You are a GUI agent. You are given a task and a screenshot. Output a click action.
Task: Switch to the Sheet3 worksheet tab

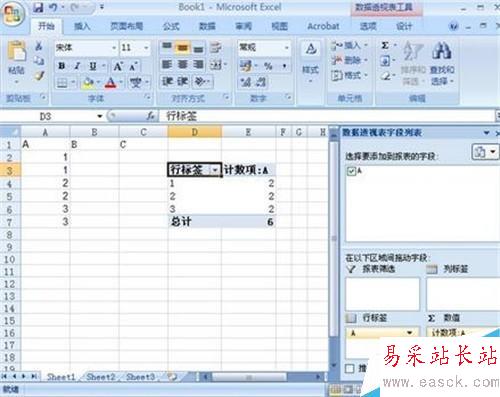tap(140, 377)
